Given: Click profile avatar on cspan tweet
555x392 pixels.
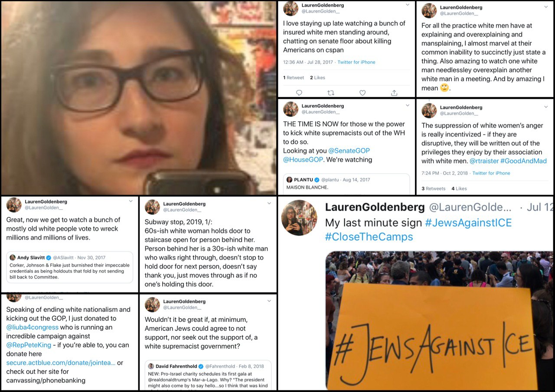Looking at the screenshot, I should (291, 8).
